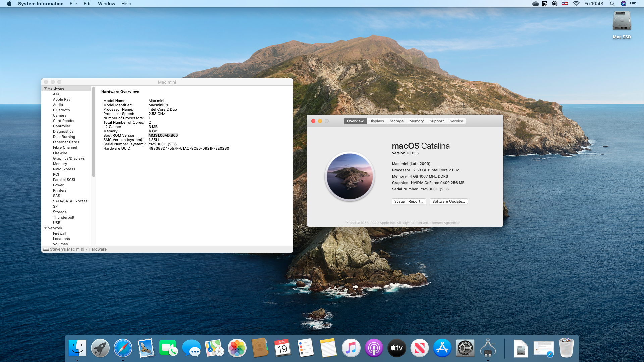Click Steven's Mac mini in path bar
The height and width of the screenshot is (362, 644).
(x=67, y=249)
